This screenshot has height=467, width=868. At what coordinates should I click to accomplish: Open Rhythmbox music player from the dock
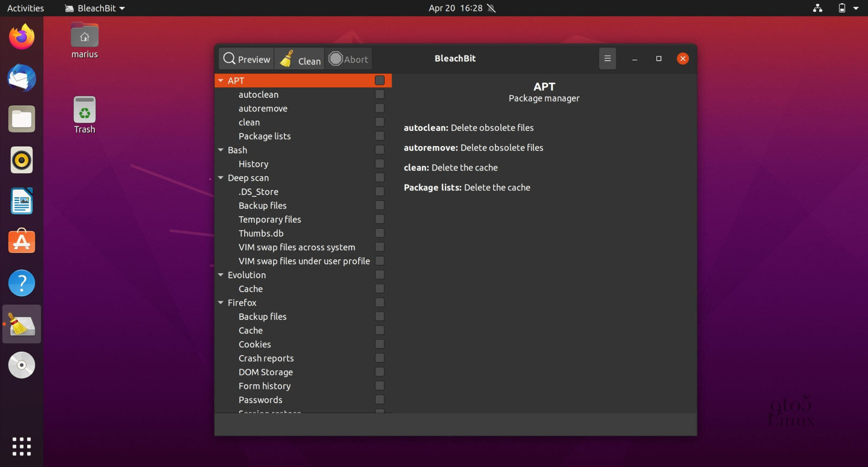tap(22, 160)
